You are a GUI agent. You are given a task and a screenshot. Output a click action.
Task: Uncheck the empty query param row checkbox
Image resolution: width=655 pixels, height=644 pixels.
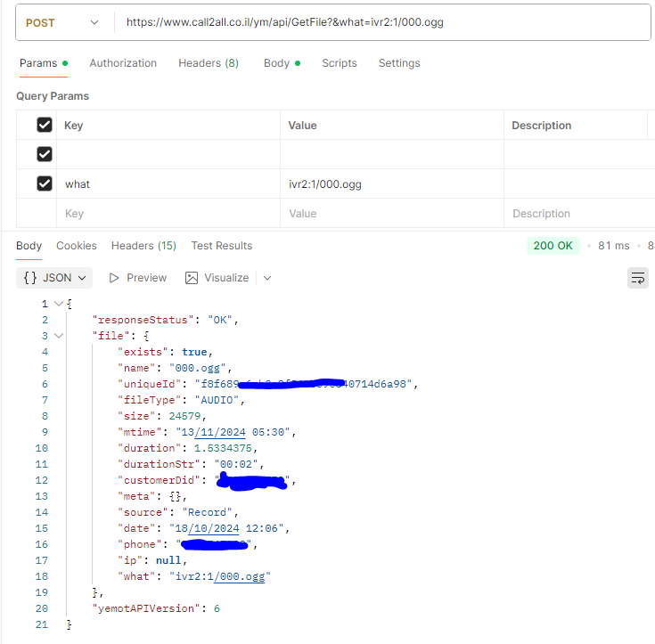click(x=45, y=155)
